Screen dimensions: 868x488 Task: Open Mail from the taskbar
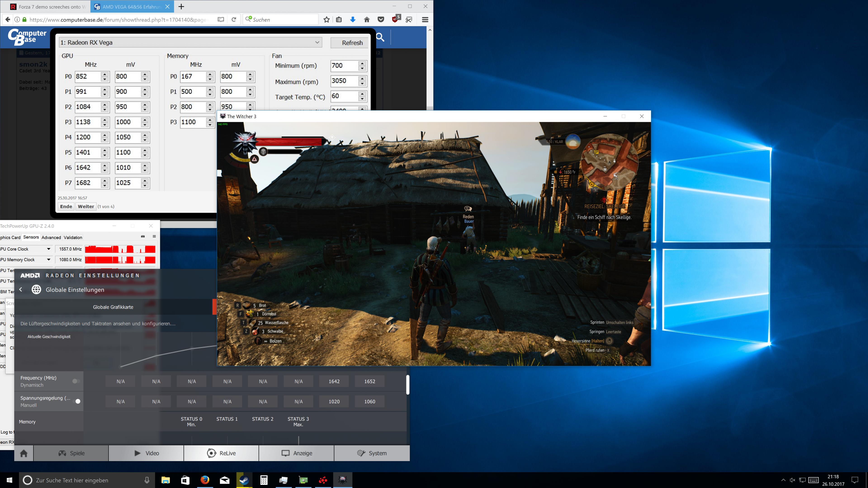click(x=225, y=480)
